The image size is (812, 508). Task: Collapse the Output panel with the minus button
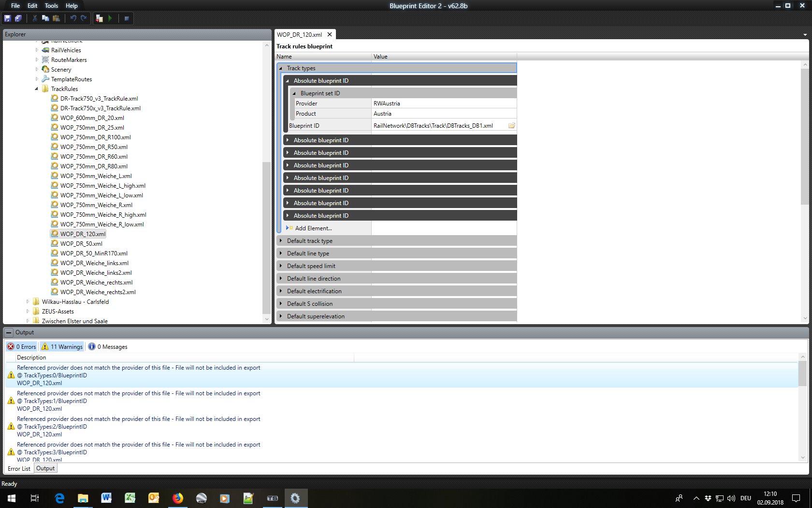[x=9, y=332]
